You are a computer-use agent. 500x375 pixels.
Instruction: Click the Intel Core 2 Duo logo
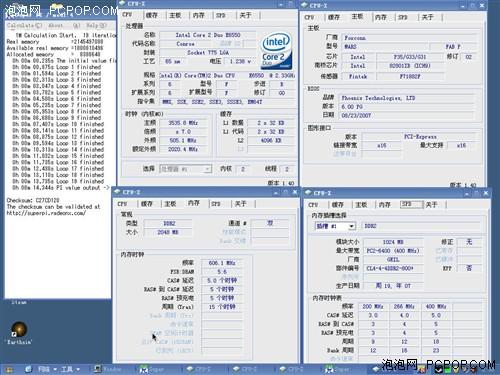[276, 50]
